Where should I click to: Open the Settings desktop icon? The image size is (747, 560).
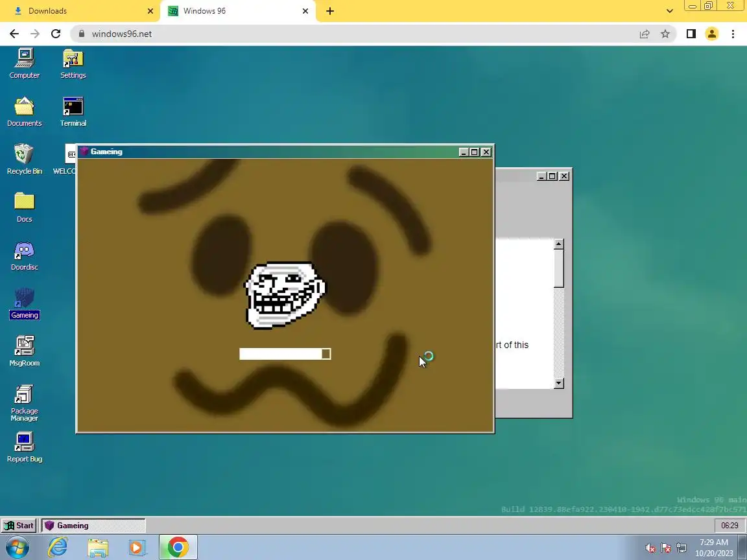[73, 64]
